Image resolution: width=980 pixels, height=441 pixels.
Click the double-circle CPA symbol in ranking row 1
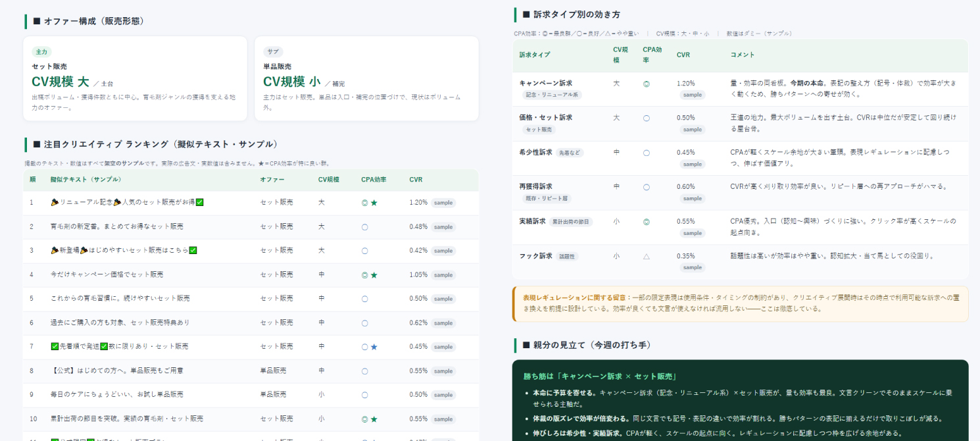[x=364, y=203]
